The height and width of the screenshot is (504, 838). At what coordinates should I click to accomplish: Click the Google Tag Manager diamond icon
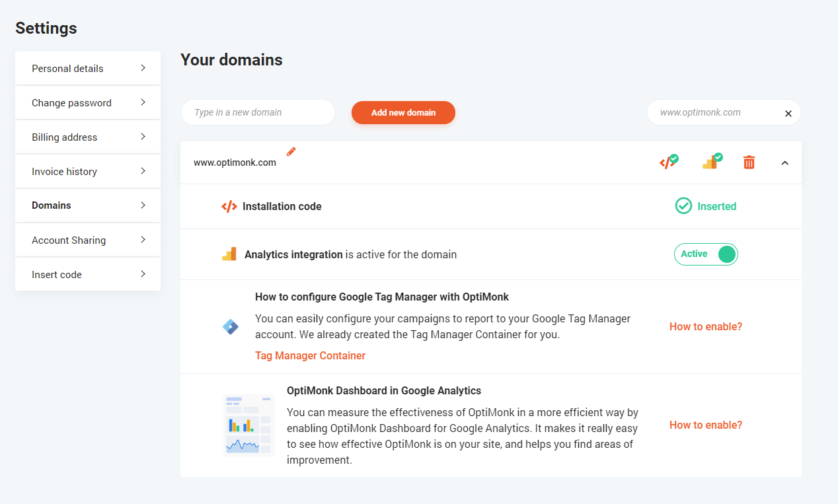point(230,326)
